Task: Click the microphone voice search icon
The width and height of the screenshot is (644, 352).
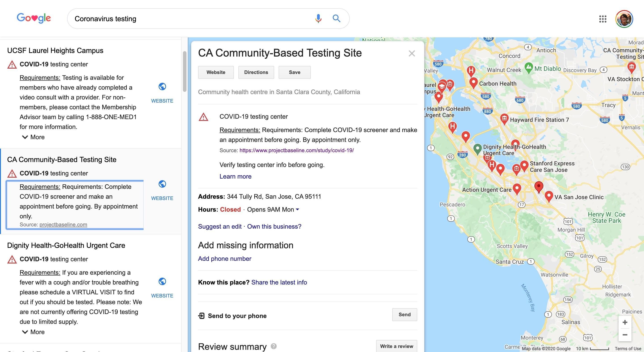Action: click(318, 19)
